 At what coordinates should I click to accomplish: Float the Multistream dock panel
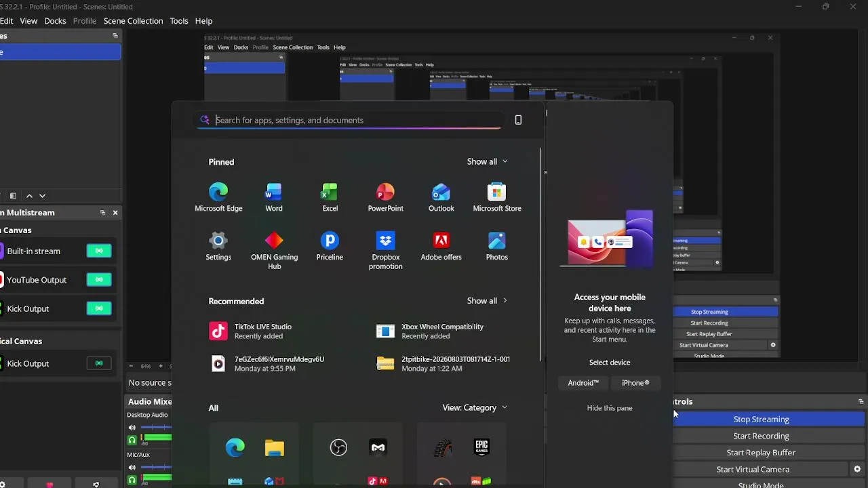pos(103,213)
